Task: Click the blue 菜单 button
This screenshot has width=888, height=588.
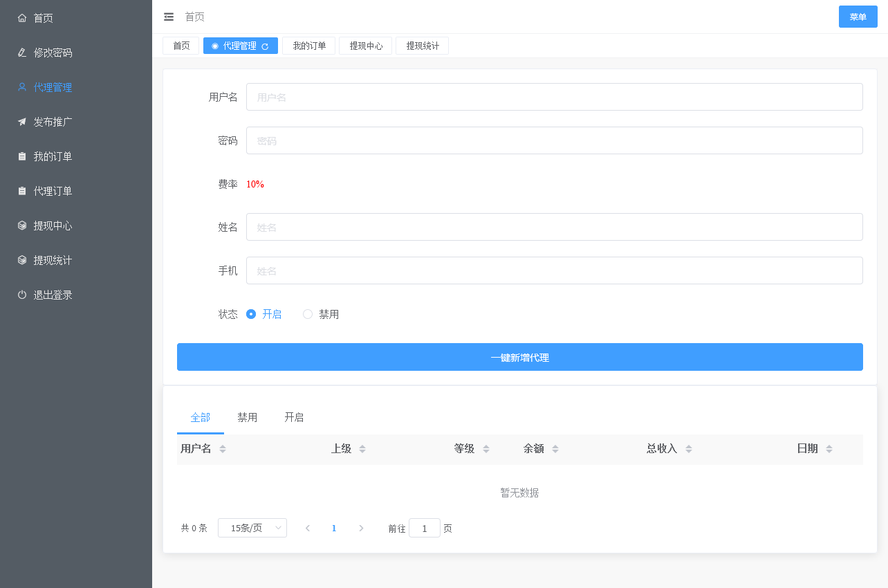Action: point(858,17)
